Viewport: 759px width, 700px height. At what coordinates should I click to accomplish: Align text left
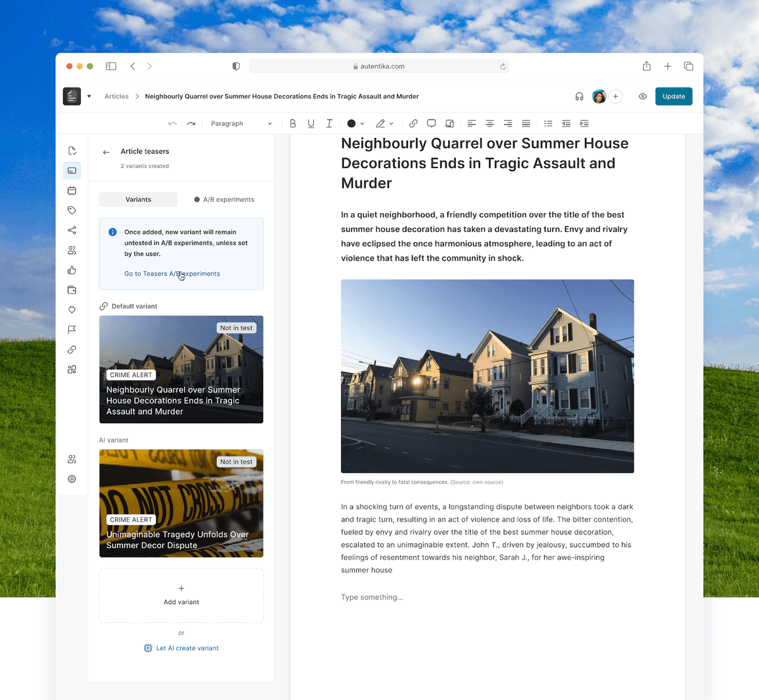pos(472,123)
